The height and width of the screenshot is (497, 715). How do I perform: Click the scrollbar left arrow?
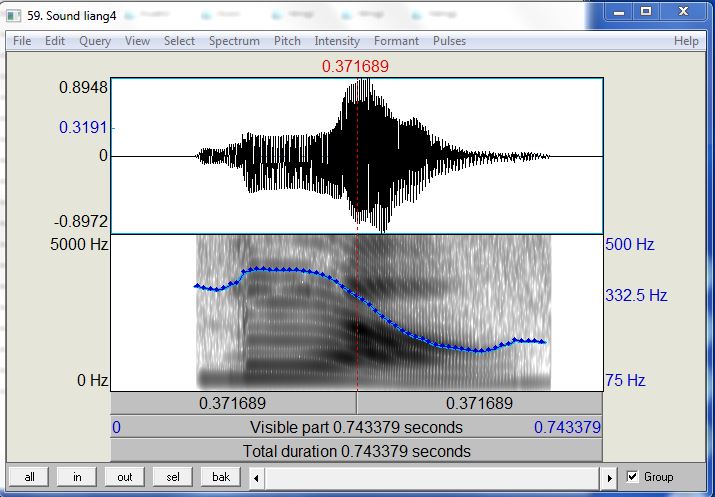click(256, 478)
